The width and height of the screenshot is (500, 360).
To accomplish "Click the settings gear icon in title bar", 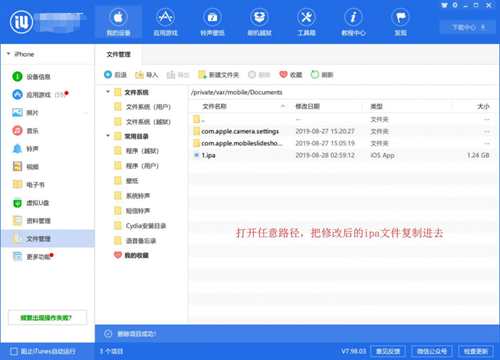I will (x=455, y=5).
